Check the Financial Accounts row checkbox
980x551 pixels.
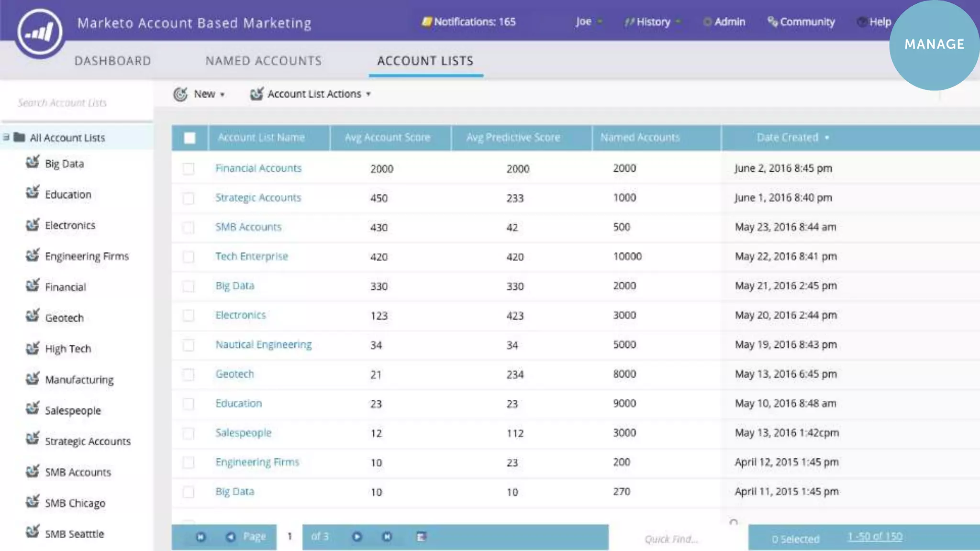click(189, 169)
